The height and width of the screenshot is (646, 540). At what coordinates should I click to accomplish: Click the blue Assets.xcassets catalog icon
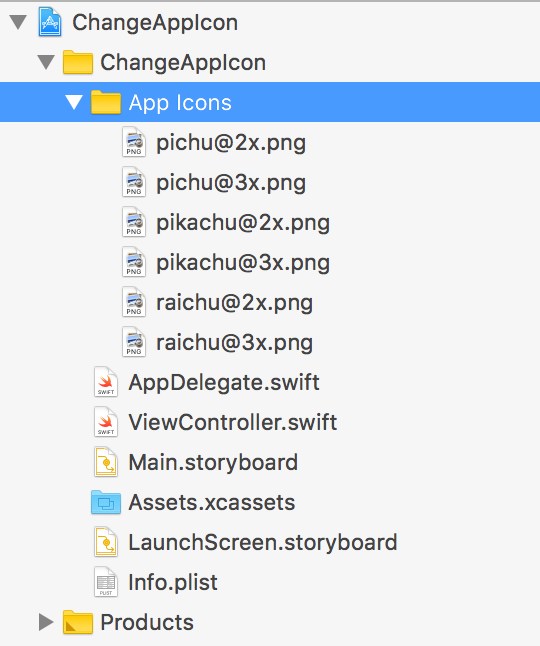[x=106, y=502]
